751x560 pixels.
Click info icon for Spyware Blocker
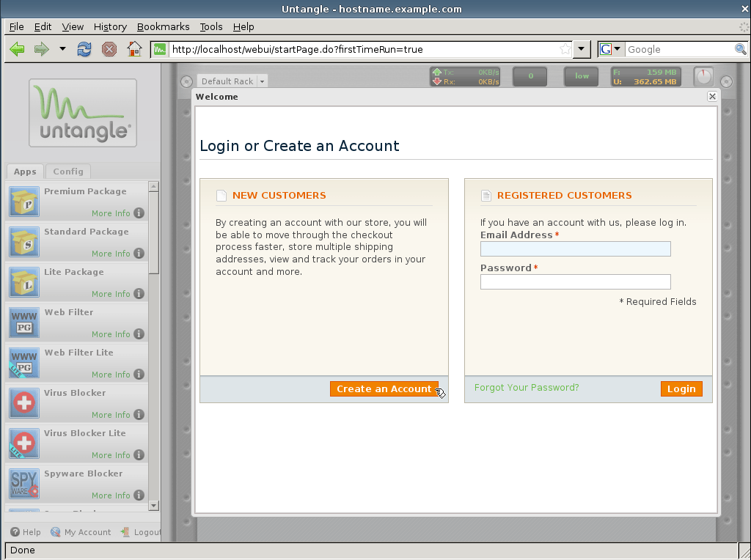[139, 495]
